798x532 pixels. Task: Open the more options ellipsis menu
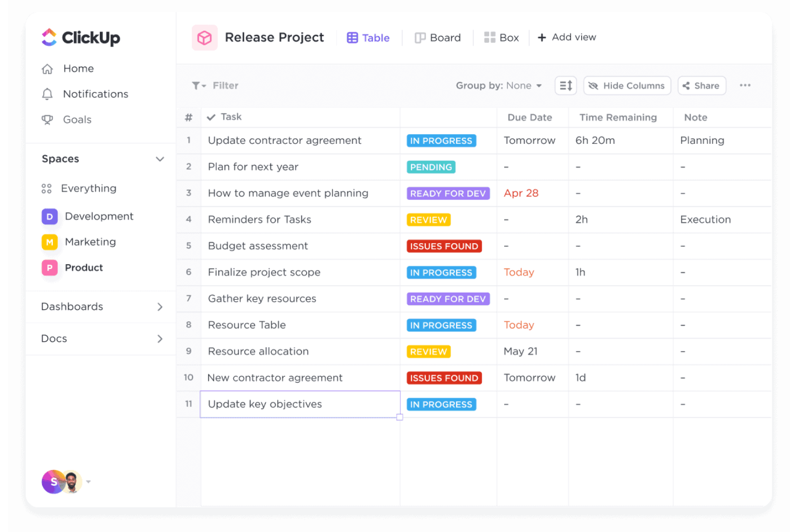745,85
